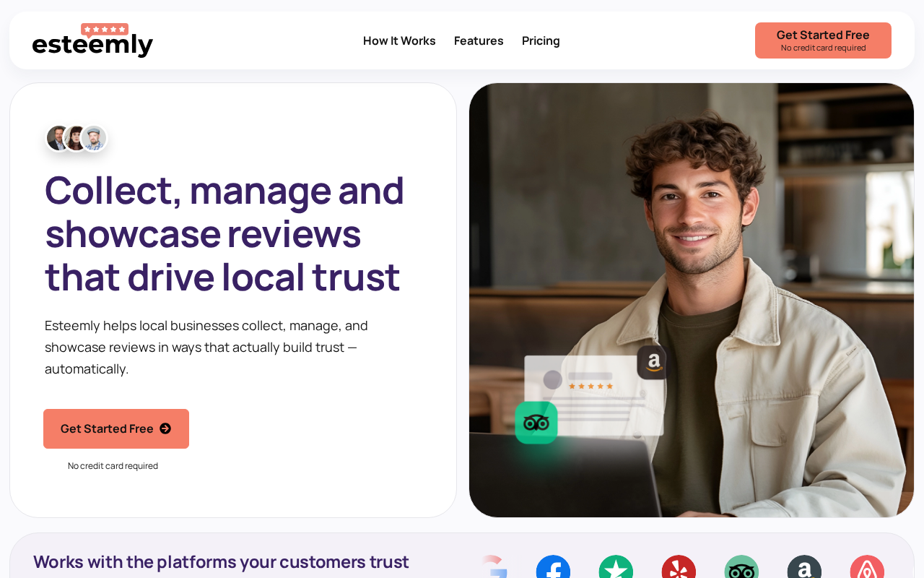924x578 pixels.
Task: Click the third customer avatar with cap
Action: tap(94, 138)
